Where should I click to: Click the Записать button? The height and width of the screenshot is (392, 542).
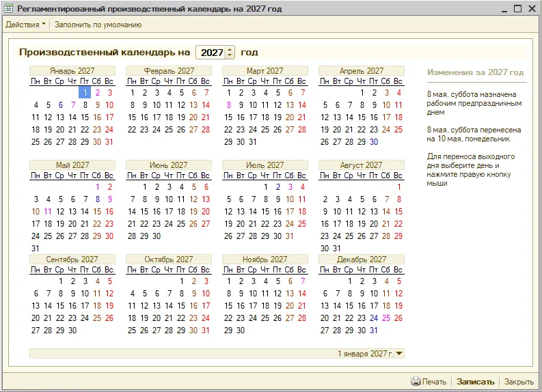475,382
